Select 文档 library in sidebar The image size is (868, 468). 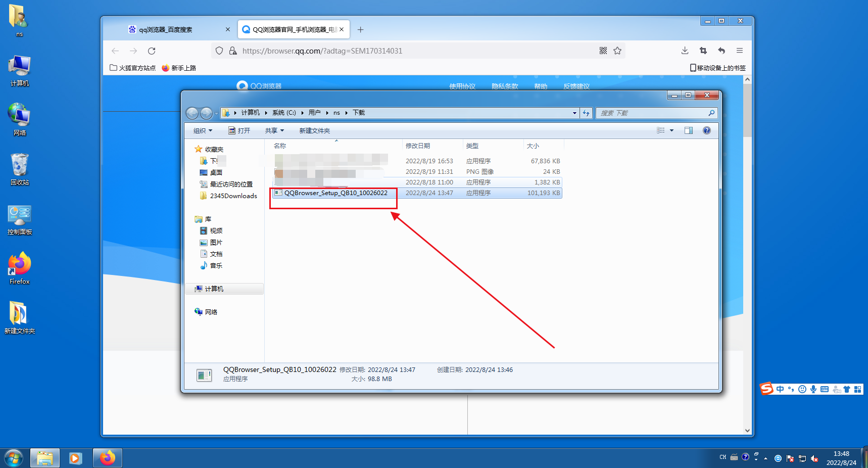(x=211, y=254)
